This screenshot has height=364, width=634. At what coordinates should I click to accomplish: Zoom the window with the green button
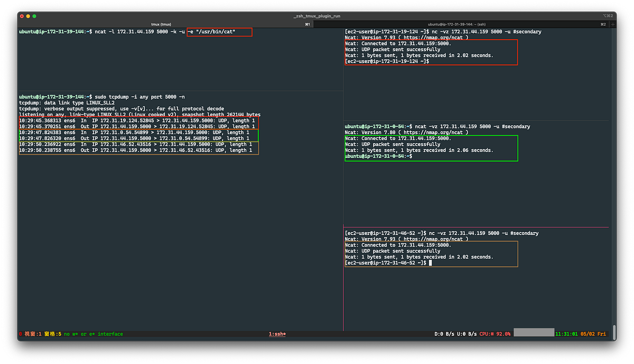click(34, 16)
